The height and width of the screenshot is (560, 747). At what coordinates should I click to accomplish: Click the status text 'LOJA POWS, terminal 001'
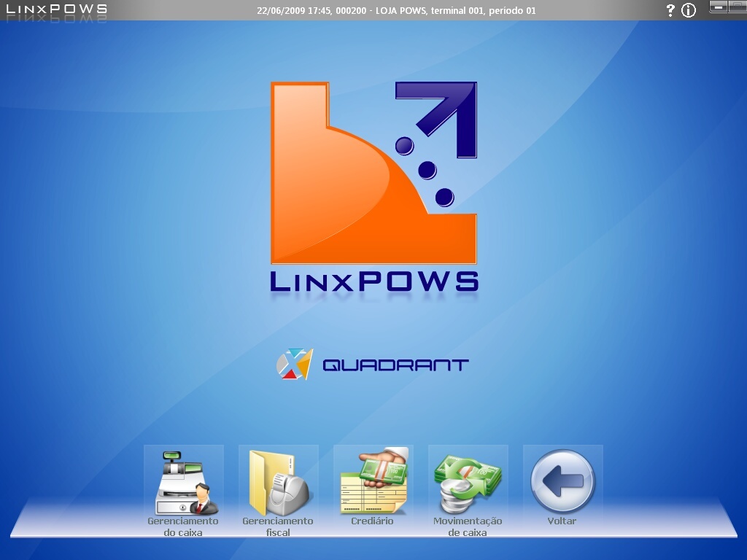tap(429, 10)
